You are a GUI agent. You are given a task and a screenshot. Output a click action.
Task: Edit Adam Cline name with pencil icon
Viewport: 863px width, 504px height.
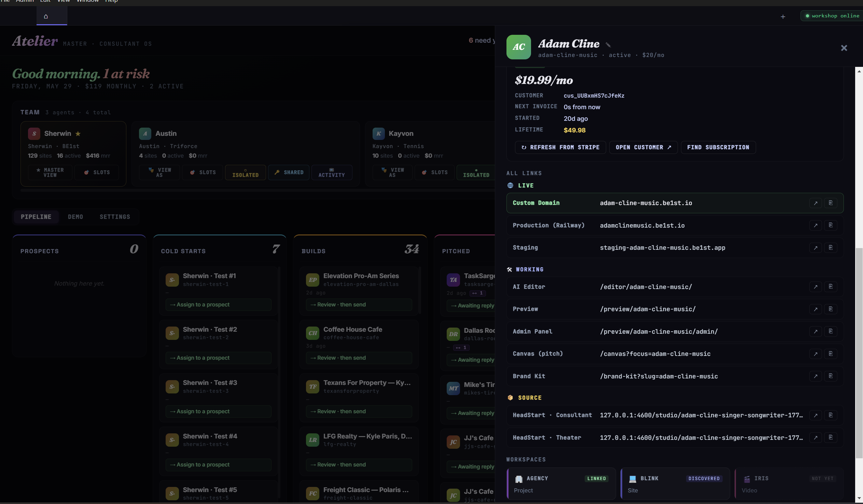point(608,45)
